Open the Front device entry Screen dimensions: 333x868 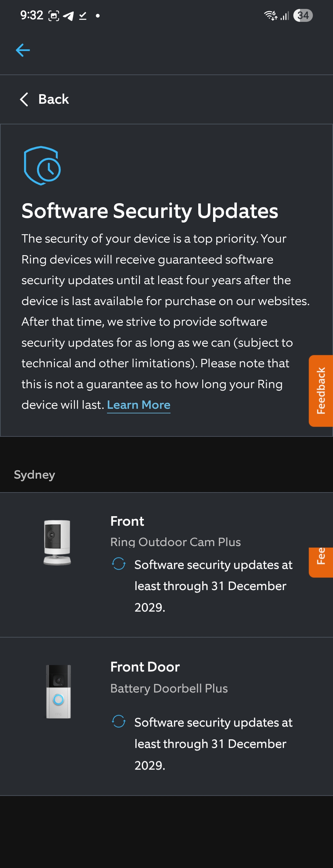(x=167, y=565)
